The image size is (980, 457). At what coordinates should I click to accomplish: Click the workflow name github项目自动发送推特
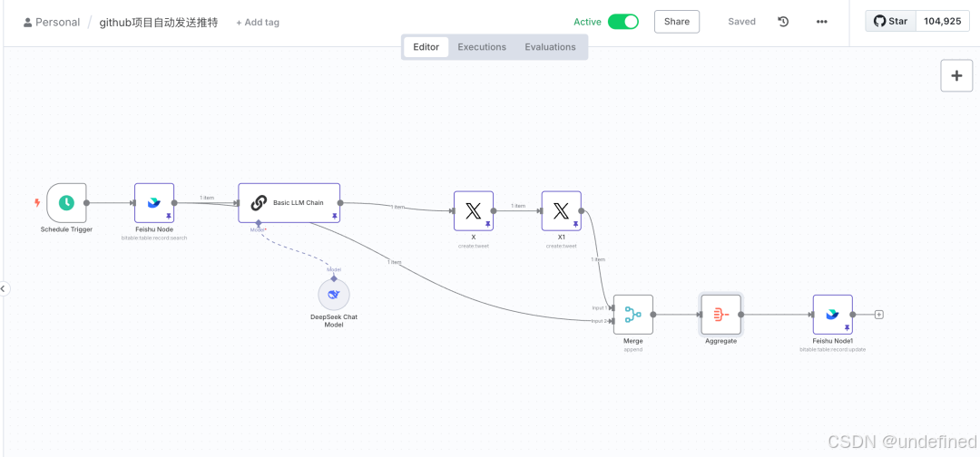[159, 23]
